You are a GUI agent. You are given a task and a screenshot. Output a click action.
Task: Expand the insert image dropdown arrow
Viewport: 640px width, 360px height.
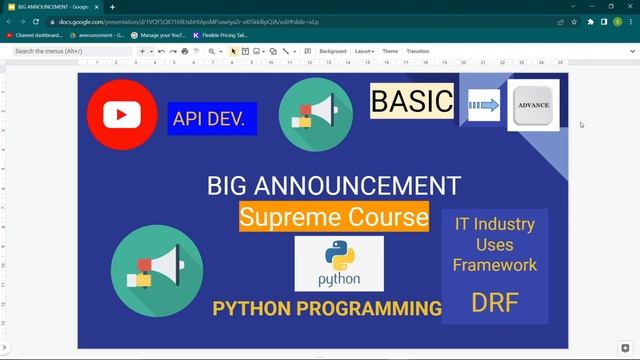tap(264, 51)
